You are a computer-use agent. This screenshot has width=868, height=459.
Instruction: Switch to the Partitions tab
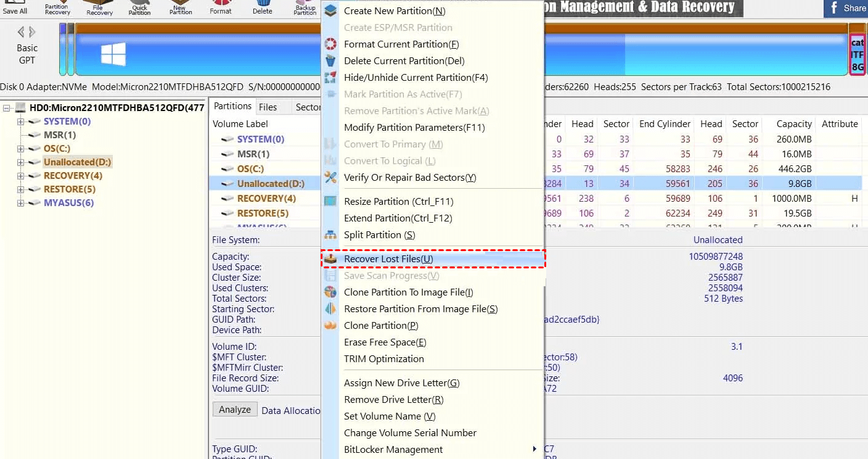click(232, 106)
